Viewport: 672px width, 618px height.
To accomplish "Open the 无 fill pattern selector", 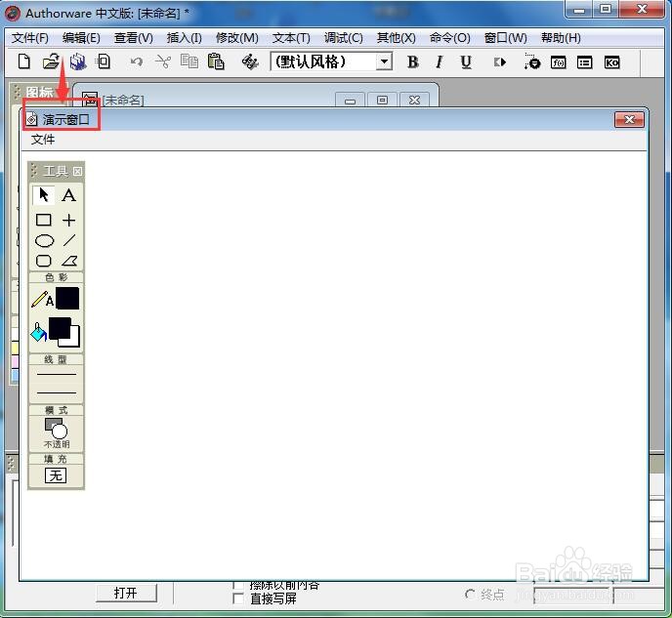I will (56, 475).
